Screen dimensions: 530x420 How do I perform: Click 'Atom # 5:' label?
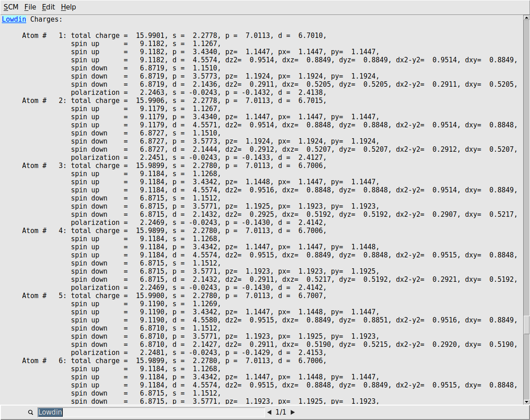tap(45, 295)
